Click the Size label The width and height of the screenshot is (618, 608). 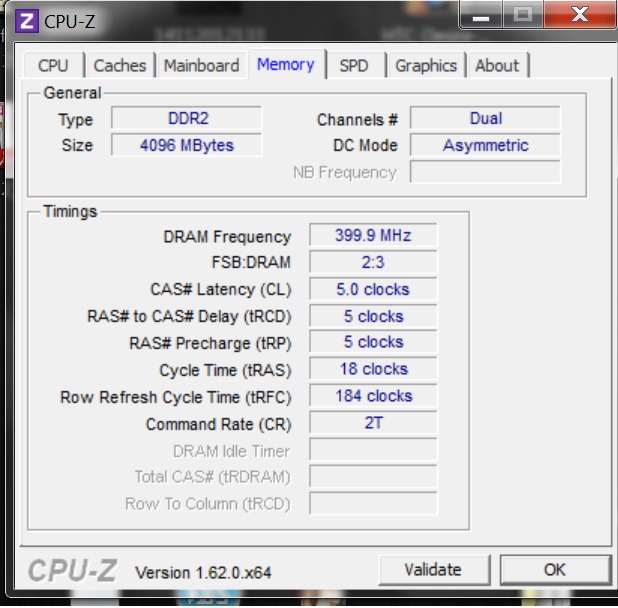tap(77, 145)
